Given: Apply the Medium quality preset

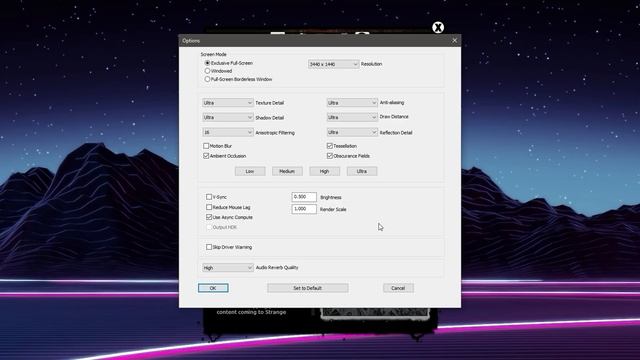Looking at the screenshot, I should (x=287, y=171).
